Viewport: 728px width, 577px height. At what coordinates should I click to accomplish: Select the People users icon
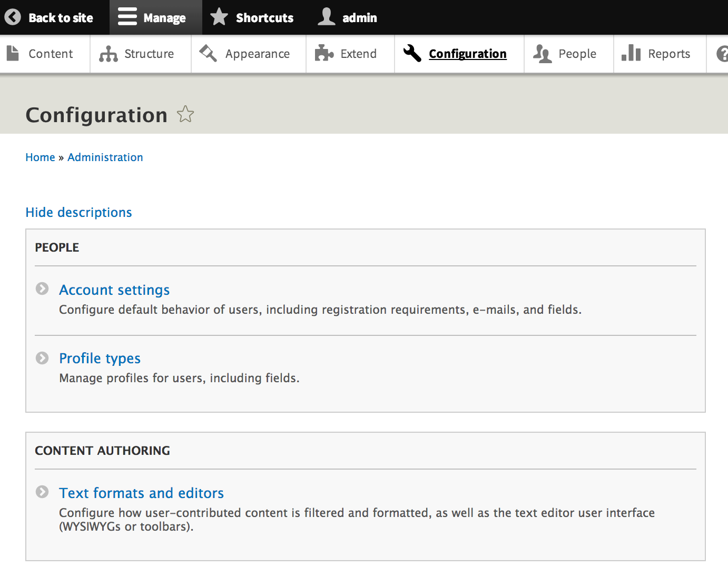[542, 53]
